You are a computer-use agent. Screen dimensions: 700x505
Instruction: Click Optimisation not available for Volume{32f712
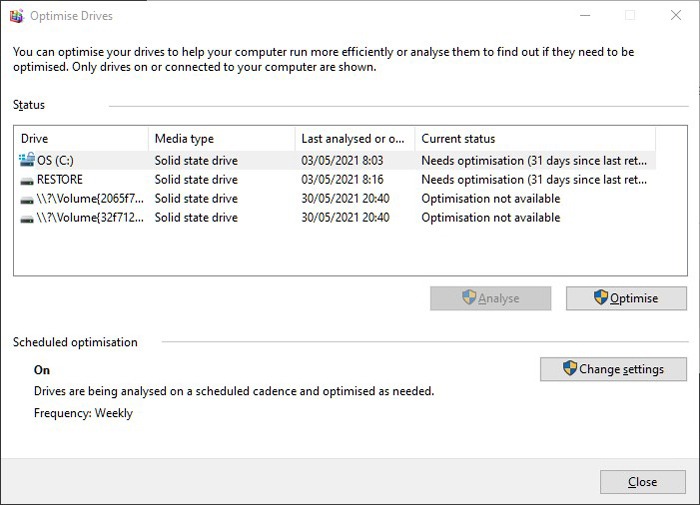pos(491,218)
